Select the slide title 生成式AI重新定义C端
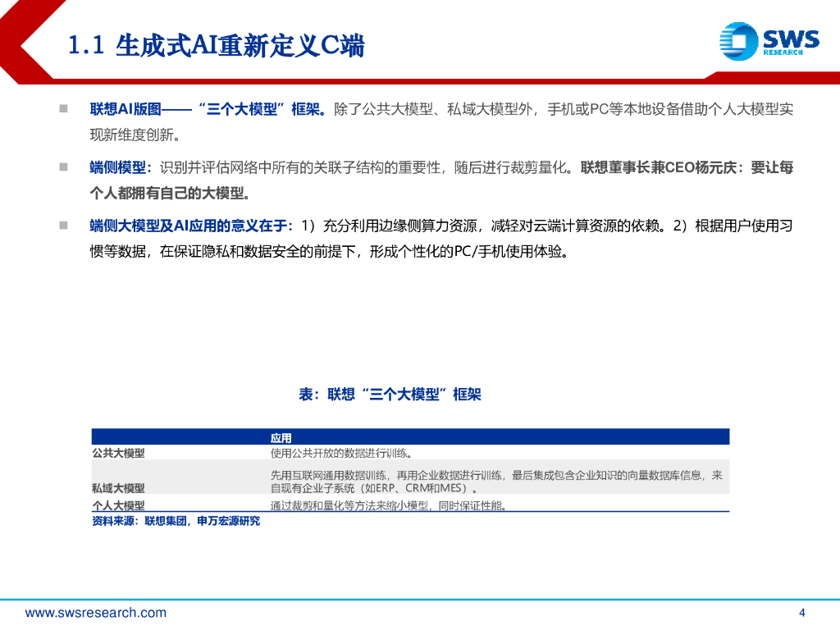Viewport: 840px width, 630px height. (217, 45)
